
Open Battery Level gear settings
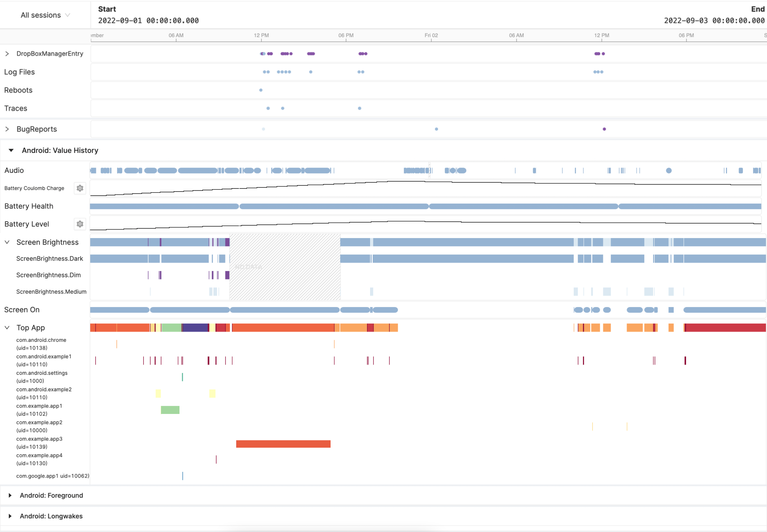tap(80, 224)
